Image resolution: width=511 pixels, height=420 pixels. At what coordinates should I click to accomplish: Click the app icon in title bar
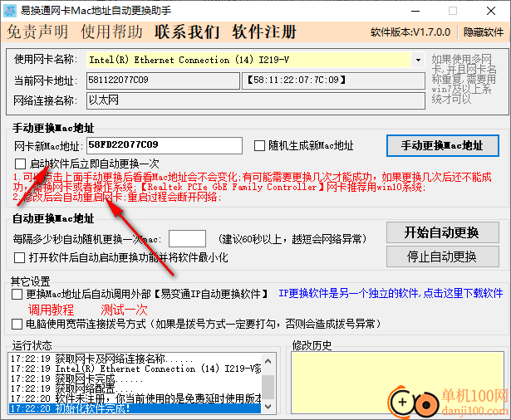(9, 11)
